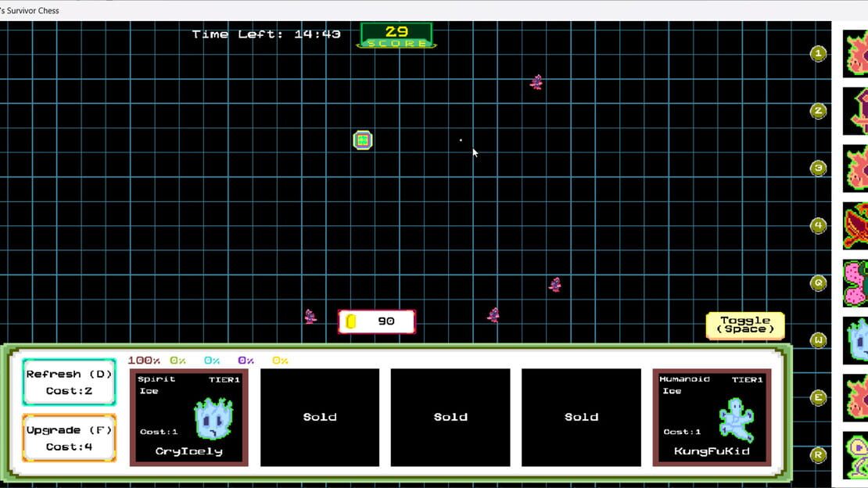Image resolution: width=868 pixels, height=488 pixels.
Task: Click the "Survivor Chess" window title text
Action: point(33,10)
